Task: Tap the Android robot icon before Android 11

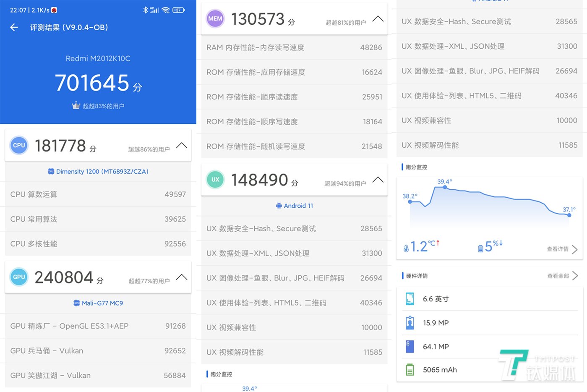Action: (x=279, y=206)
